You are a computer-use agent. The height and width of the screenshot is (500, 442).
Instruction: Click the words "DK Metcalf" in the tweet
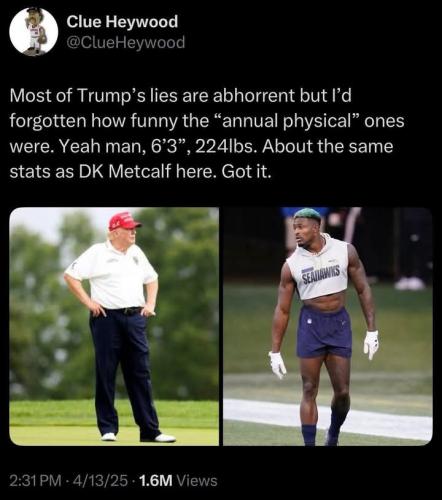tap(125, 171)
